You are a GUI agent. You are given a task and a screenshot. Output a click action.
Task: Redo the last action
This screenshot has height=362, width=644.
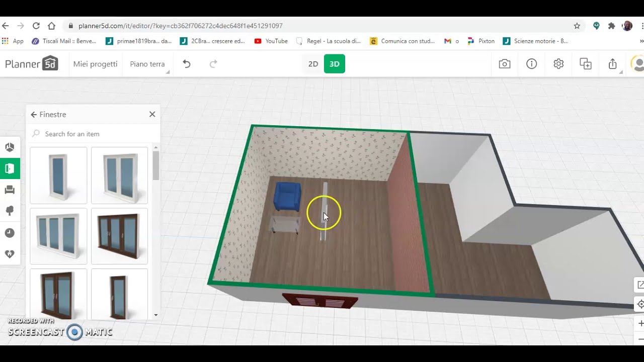point(213,64)
